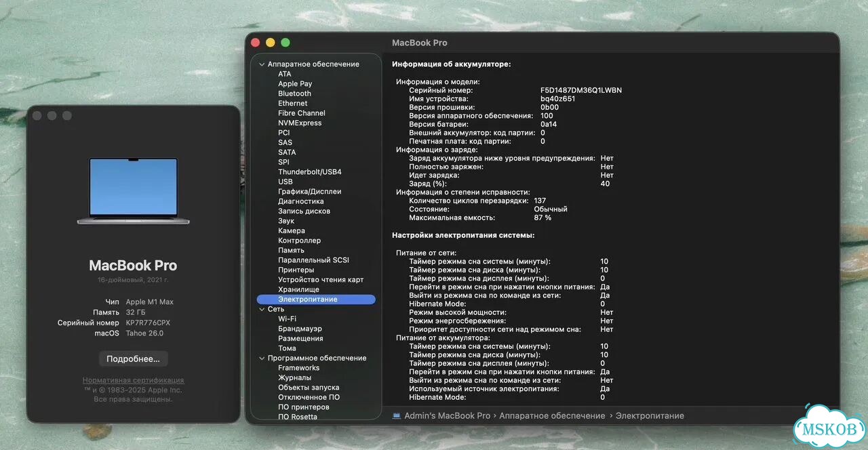
Task: Select NVMExpress in the sidebar
Action: [300, 123]
